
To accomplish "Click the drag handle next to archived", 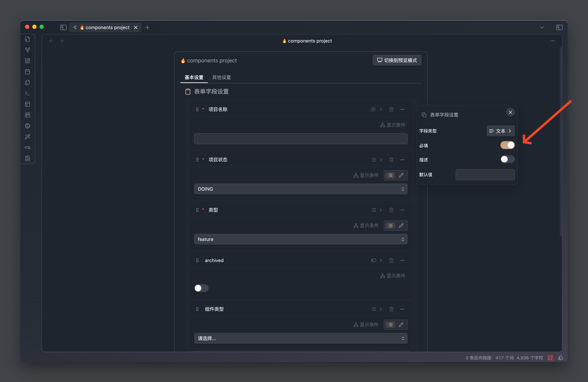I will click(x=197, y=260).
